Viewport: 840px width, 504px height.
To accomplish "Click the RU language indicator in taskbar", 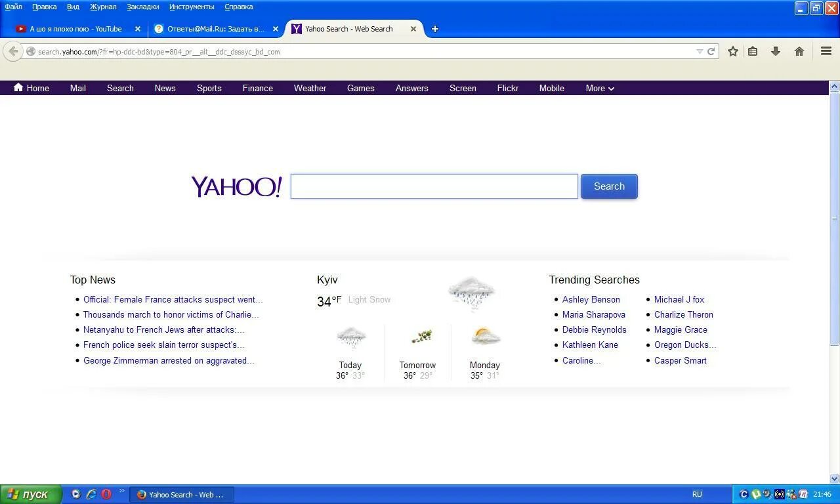I will 697,494.
